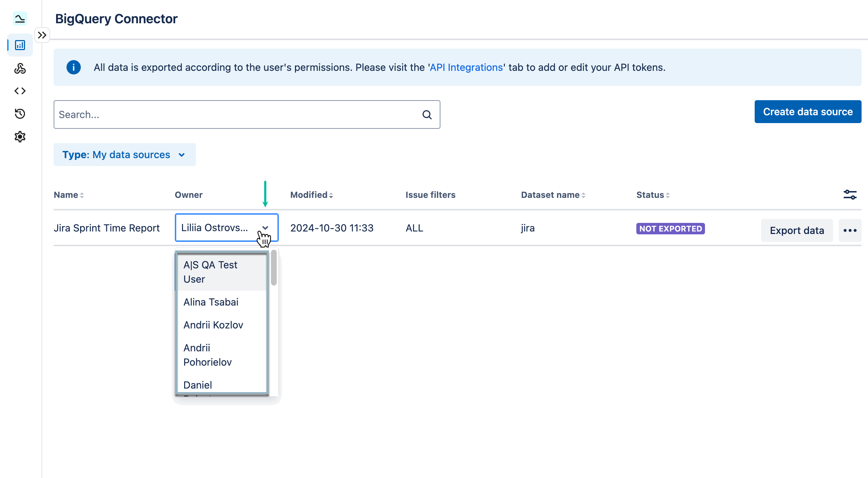The width and height of the screenshot is (868, 478).
Task: Open the BigQuery Connector reports icon in sidebar
Action: [20, 45]
